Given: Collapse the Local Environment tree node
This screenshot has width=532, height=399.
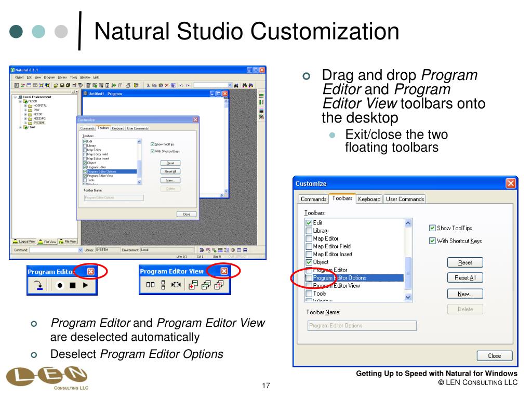Looking at the screenshot, I should (15, 97).
